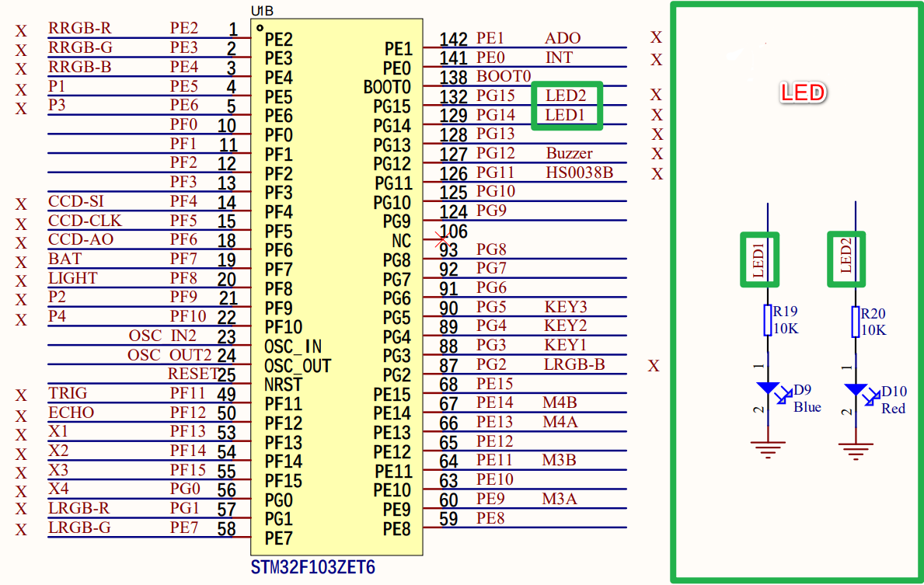Click the Red color label of D10

pyautogui.click(x=893, y=409)
